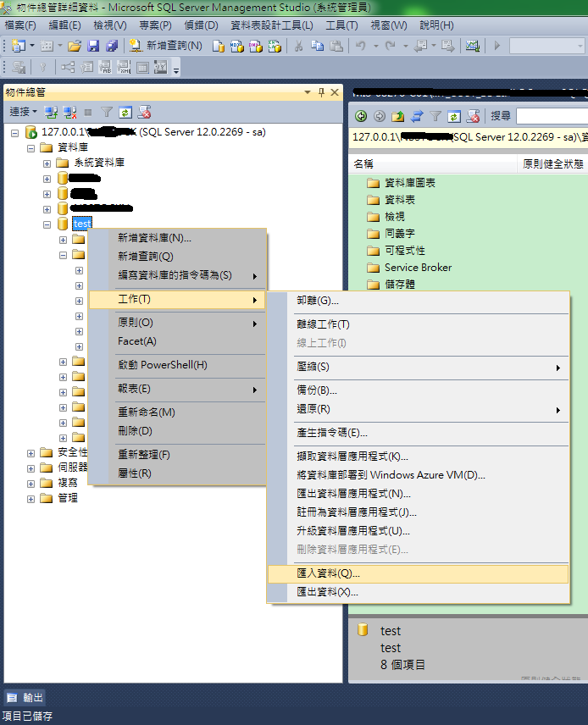Open the 視窗(W) menu
588x725 pixels.
[x=389, y=25]
